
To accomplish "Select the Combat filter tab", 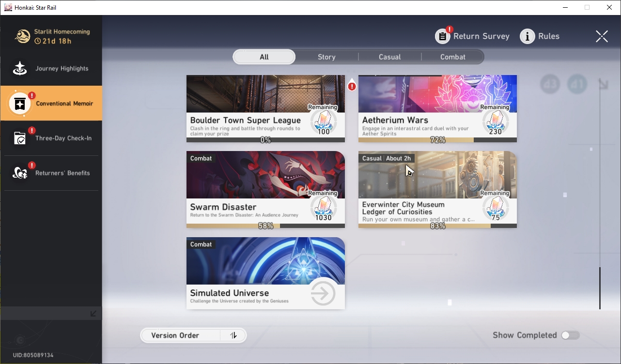I will pyautogui.click(x=452, y=57).
